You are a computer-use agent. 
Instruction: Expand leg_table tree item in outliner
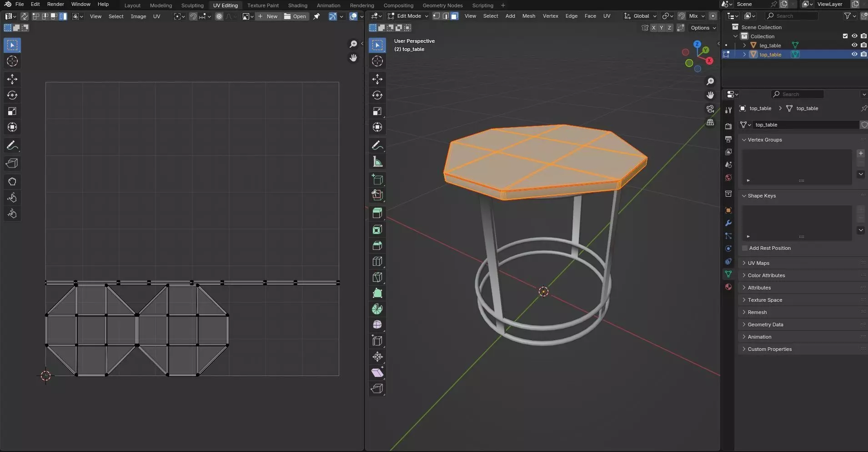coord(744,45)
